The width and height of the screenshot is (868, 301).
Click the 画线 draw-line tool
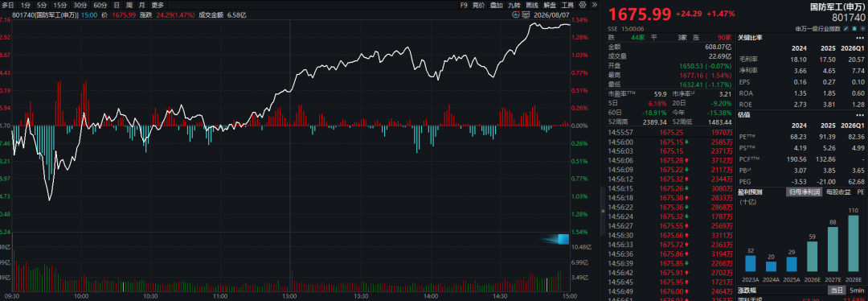tap(532, 5)
